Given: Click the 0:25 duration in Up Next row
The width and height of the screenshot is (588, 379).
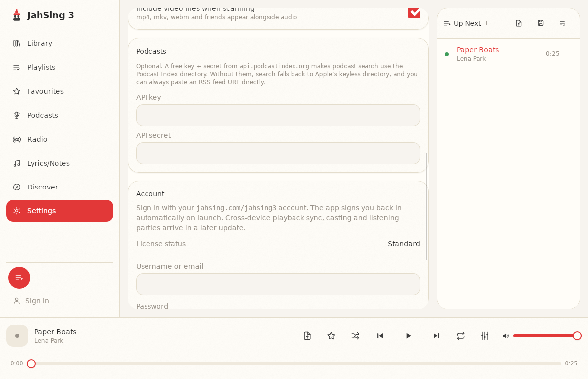Looking at the screenshot, I should pos(553,54).
